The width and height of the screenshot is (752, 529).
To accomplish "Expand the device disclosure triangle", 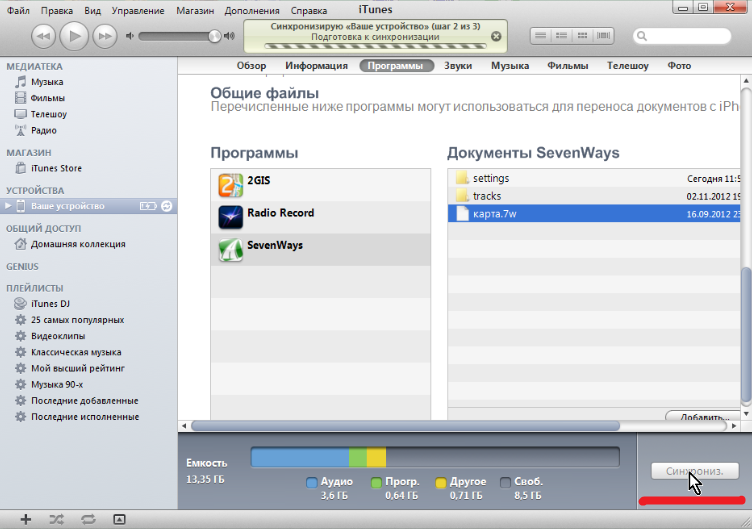I will [x=9, y=206].
